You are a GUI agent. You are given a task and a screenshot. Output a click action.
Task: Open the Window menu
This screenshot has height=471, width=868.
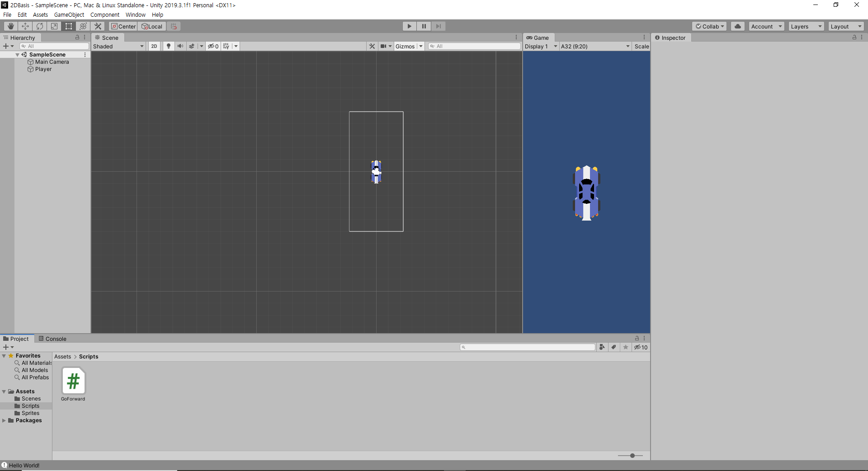[x=136, y=14]
